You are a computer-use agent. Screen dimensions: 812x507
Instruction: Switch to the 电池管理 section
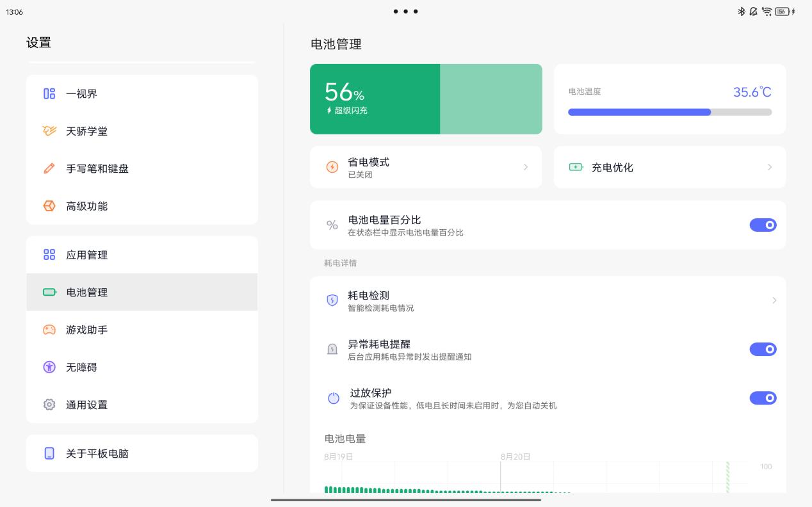86,292
